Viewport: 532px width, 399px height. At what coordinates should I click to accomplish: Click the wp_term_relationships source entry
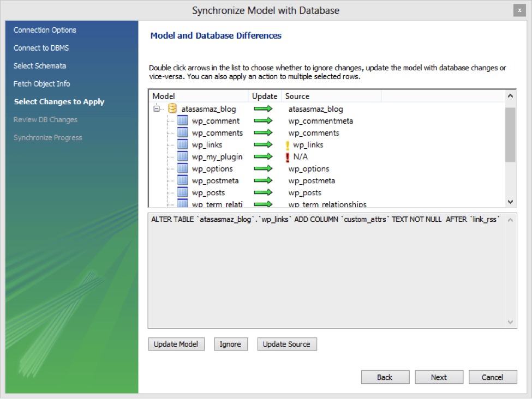click(327, 204)
